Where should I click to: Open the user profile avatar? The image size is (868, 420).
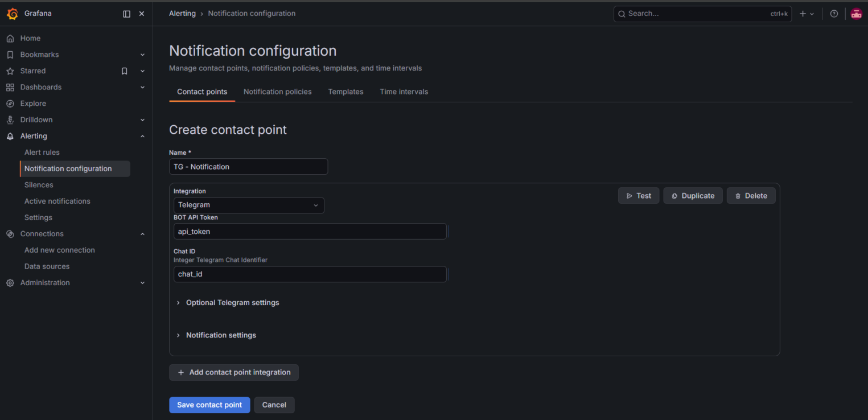point(856,14)
